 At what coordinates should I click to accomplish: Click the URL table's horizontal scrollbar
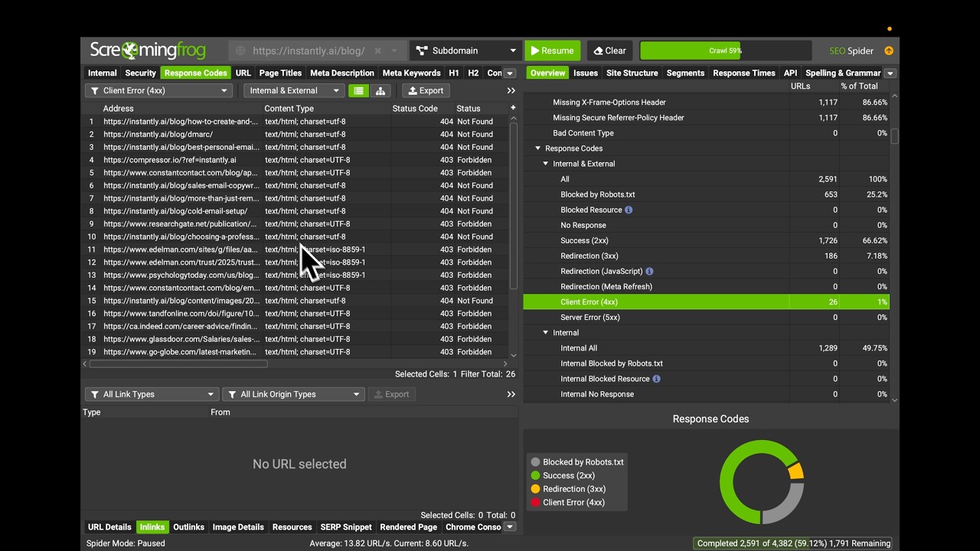[x=178, y=364]
